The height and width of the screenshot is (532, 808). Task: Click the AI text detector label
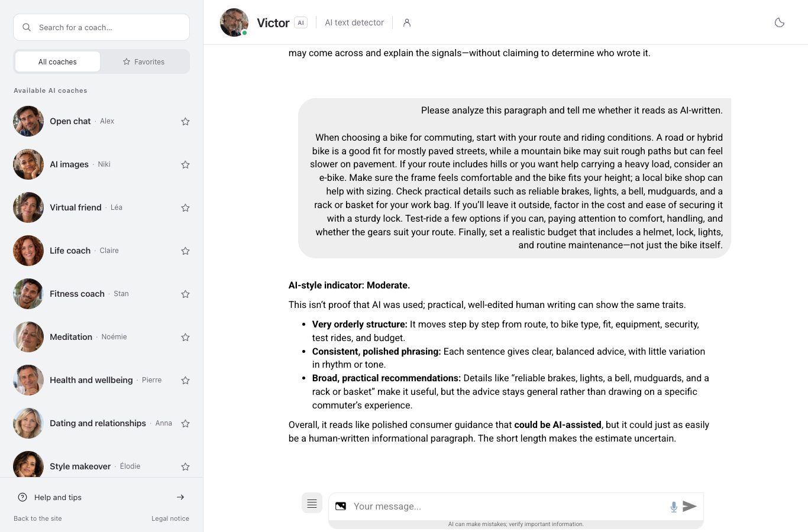click(x=354, y=22)
